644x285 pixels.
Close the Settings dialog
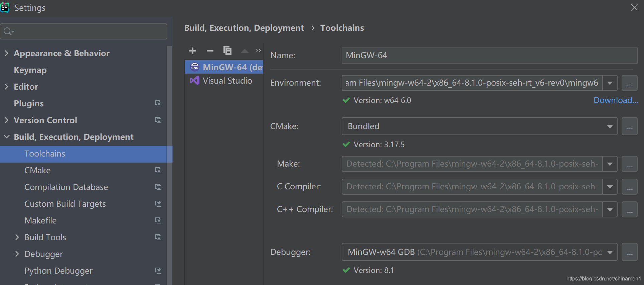[x=634, y=7]
